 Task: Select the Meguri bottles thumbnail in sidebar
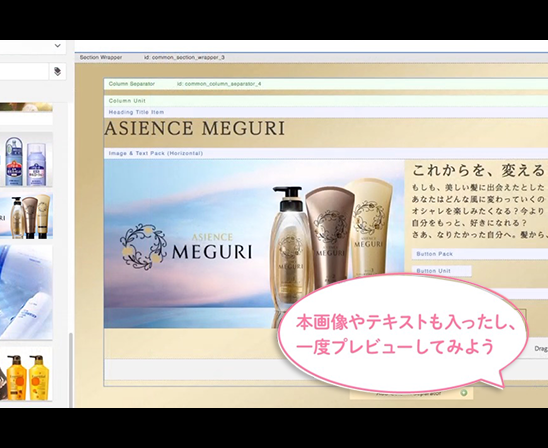(x=26, y=216)
